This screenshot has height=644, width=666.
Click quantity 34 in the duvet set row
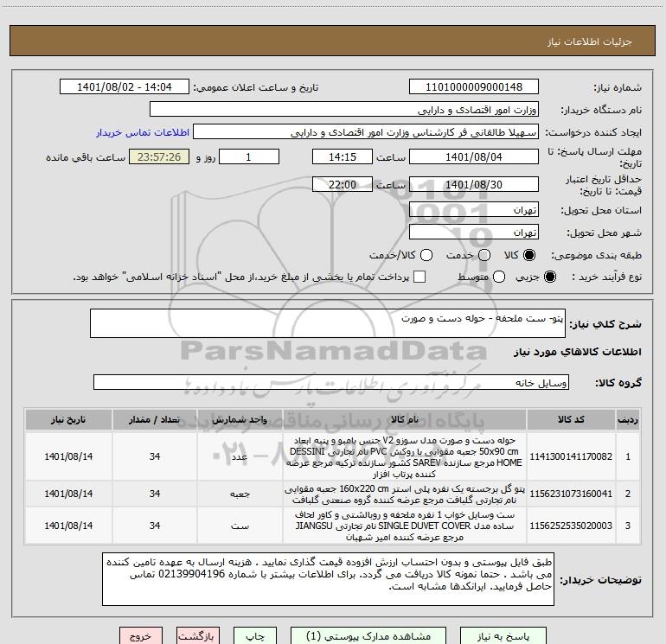[155, 526]
